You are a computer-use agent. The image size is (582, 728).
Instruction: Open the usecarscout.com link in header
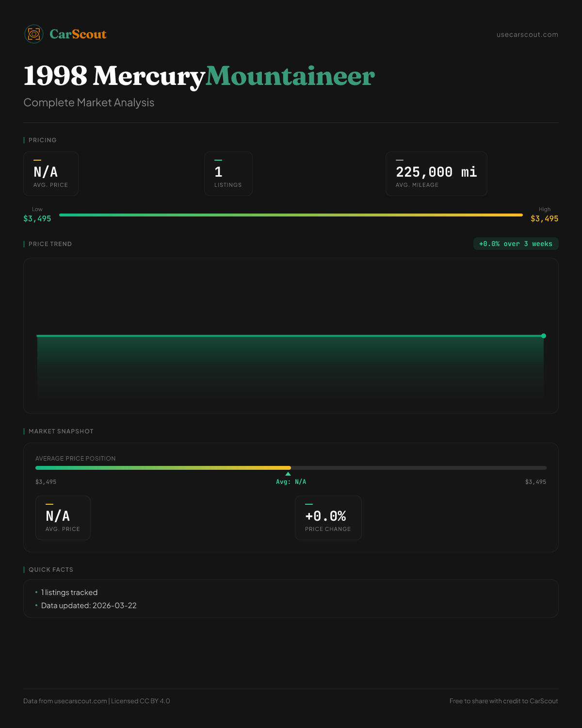point(527,34)
